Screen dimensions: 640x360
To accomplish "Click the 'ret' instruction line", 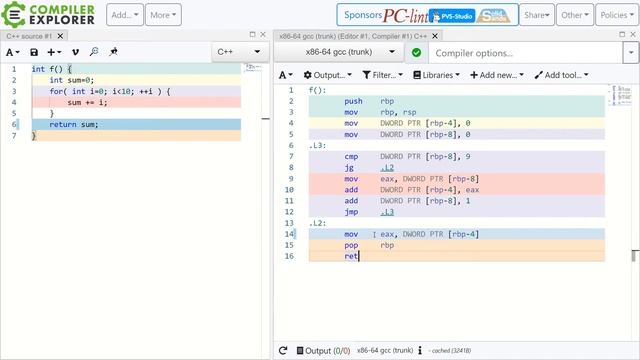I will pos(457,256).
